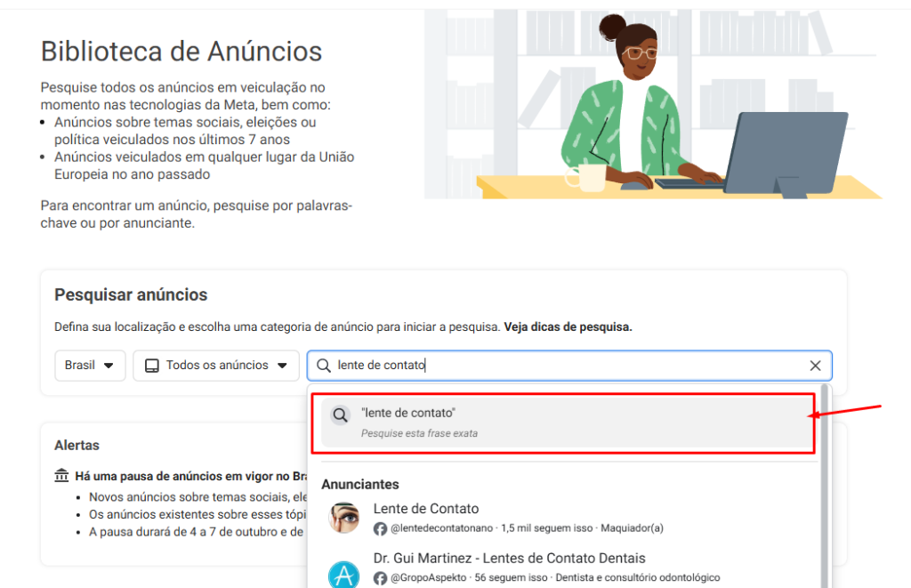Click Facebook icon beside @lentedecontatonano
The width and height of the screenshot is (911, 588).
380,528
